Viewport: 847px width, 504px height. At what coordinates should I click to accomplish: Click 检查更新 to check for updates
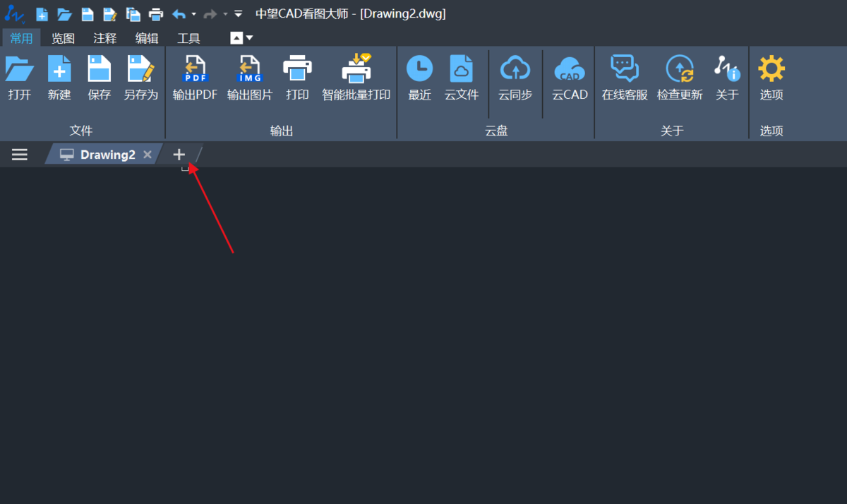tap(680, 71)
